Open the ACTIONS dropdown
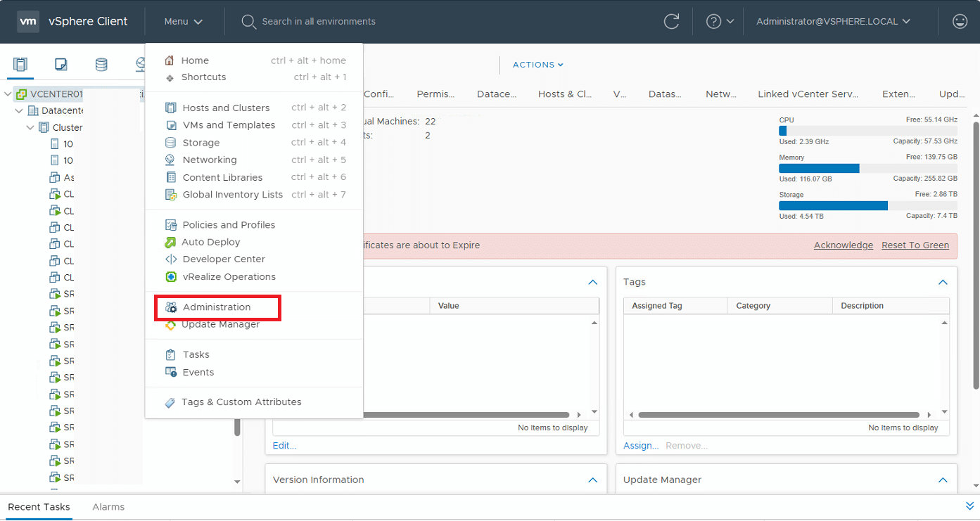This screenshot has width=980, height=521. coord(538,65)
